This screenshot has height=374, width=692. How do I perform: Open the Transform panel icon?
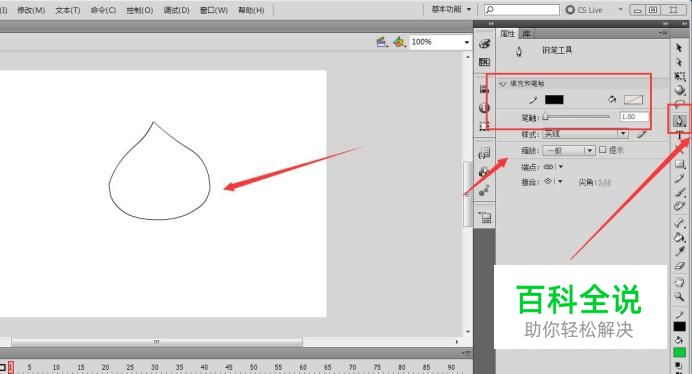[x=484, y=126]
